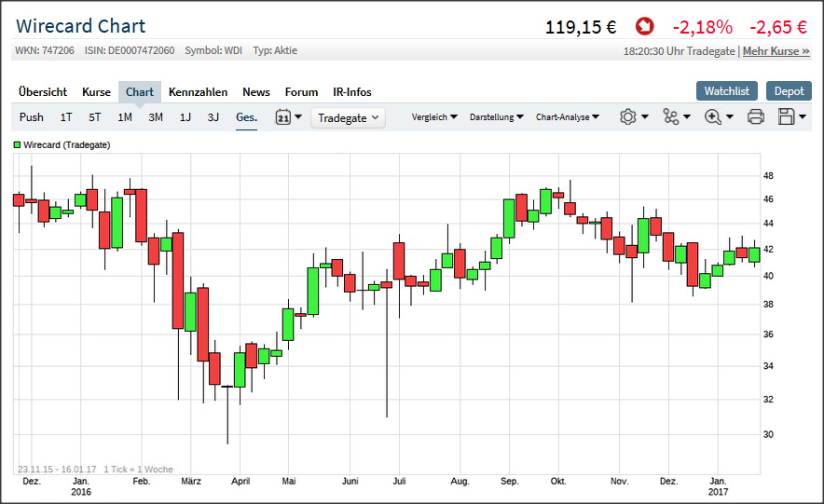Add stock to Depot
The width and height of the screenshot is (824, 504).
[x=789, y=90]
